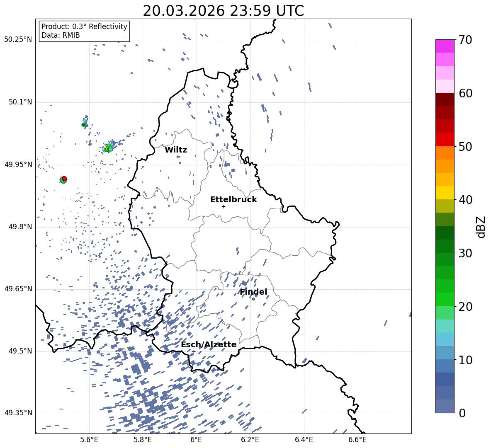491x448 pixels.
Task: Click the Findel station label
Action: (253, 292)
